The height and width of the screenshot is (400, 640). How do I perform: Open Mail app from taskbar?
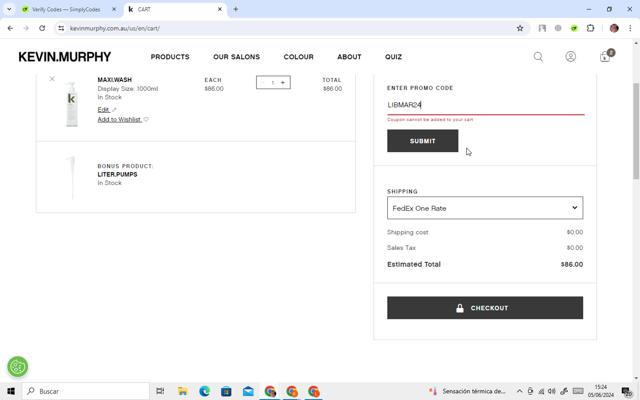coord(248,391)
